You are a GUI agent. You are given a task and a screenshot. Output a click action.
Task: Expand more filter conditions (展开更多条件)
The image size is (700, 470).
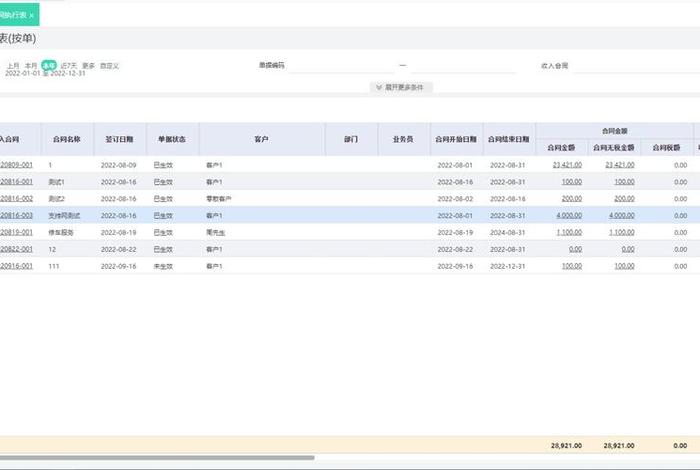(402, 87)
